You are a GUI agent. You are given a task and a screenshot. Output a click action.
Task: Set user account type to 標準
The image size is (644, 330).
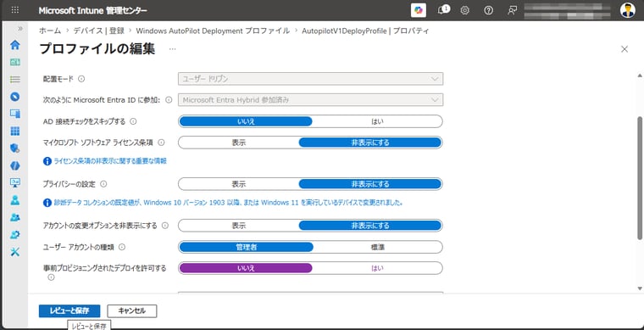click(x=377, y=247)
